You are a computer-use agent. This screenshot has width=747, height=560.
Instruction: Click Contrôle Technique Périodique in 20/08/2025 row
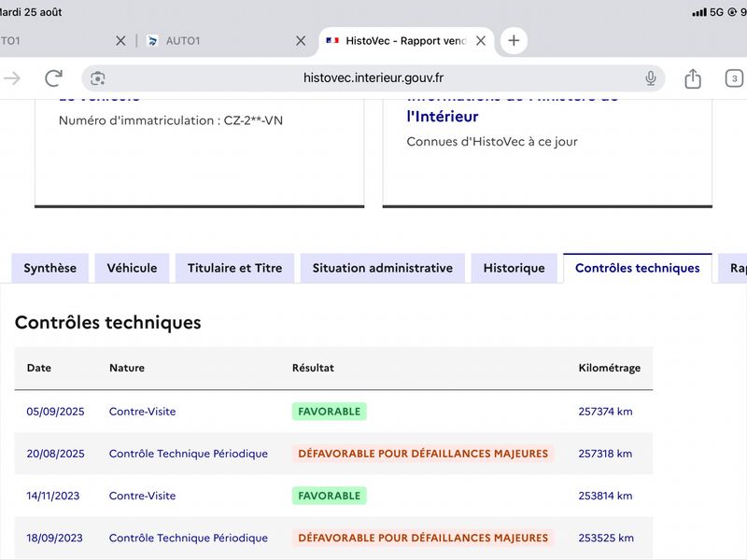click(189, 454)
